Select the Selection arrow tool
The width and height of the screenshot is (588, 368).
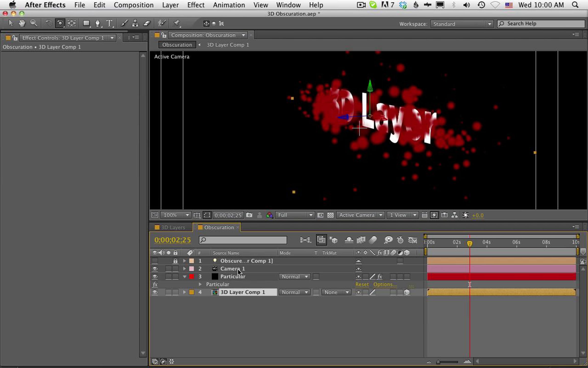click(11, 23)
